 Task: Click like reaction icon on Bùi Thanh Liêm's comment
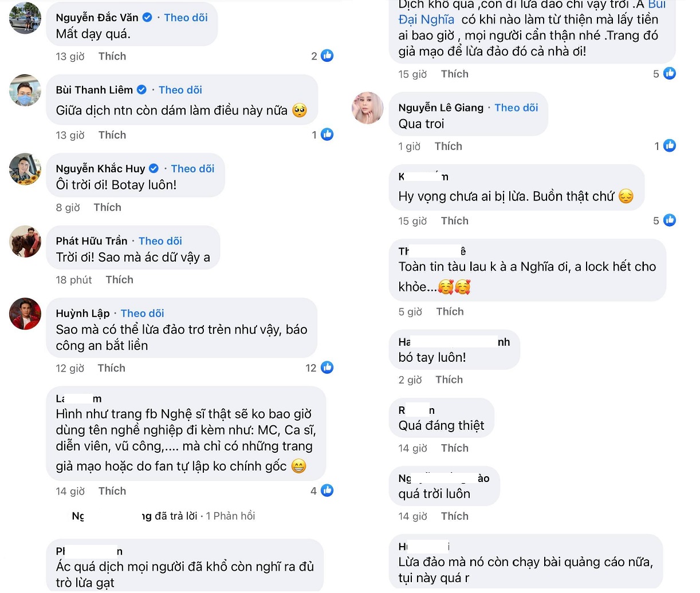(327, 135)
